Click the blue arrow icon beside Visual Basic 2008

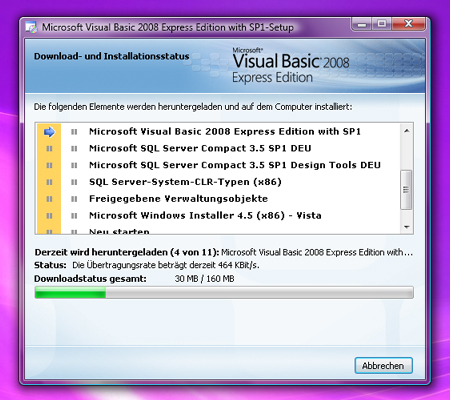49,132
